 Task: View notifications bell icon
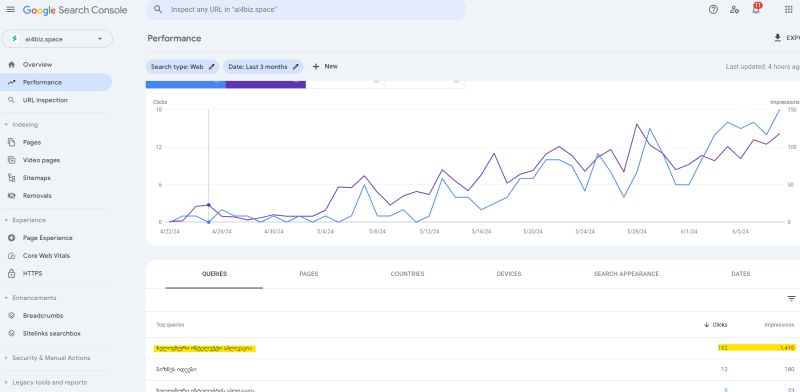pos(756,9)
